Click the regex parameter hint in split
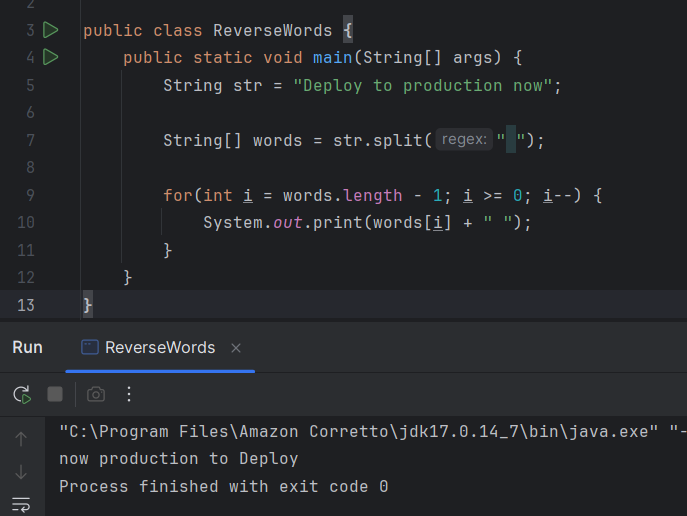Screen dimensions: 687x516 pos(463,141)
